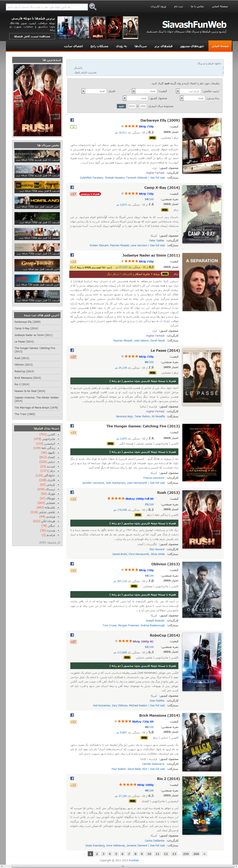Click the IMDb badge for Darbareye Elly
The width and height of the screenshot is (238, 868).
coord(153,138)
